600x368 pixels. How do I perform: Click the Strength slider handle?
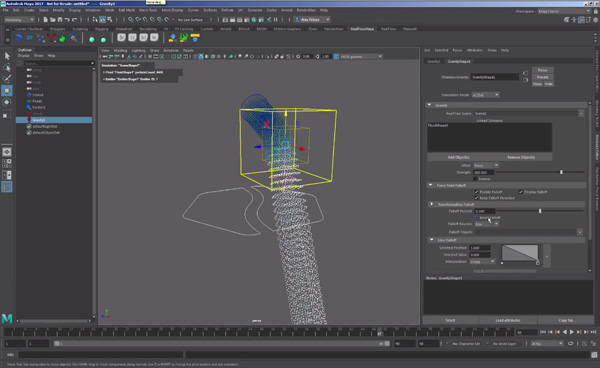click(x=561, y=173)
